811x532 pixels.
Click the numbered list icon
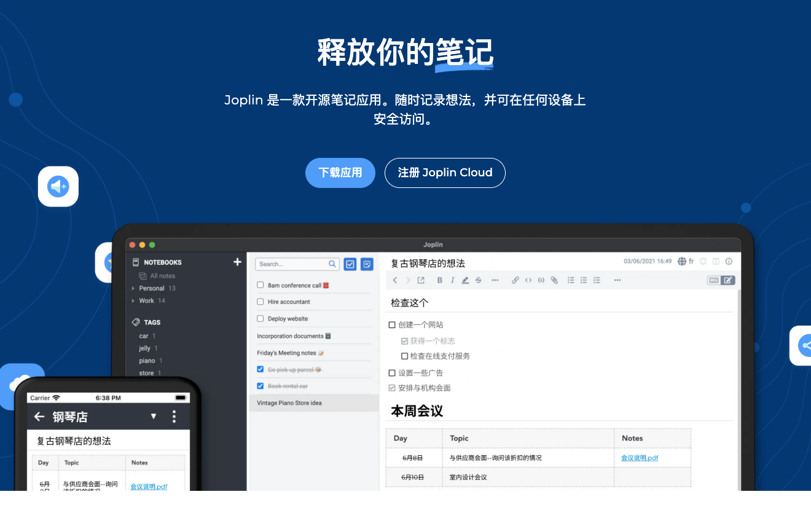[x=584, y=280]
